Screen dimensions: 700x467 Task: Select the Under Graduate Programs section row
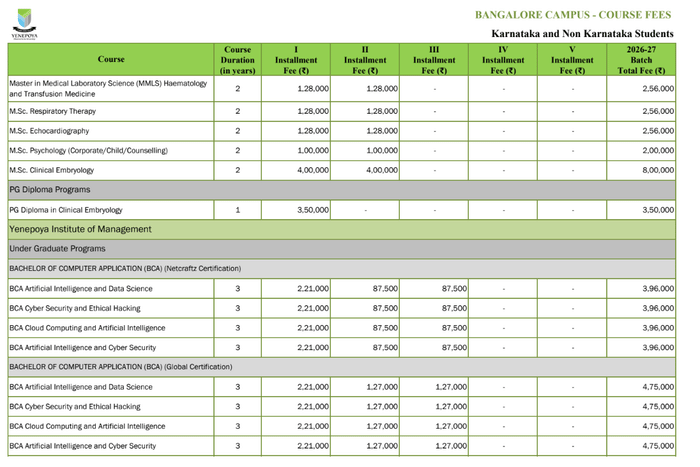[x=57, y=248]
